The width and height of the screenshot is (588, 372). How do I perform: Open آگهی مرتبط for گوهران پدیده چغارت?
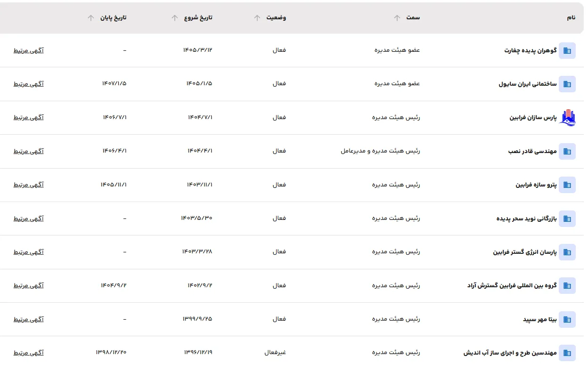coord(29,50)
